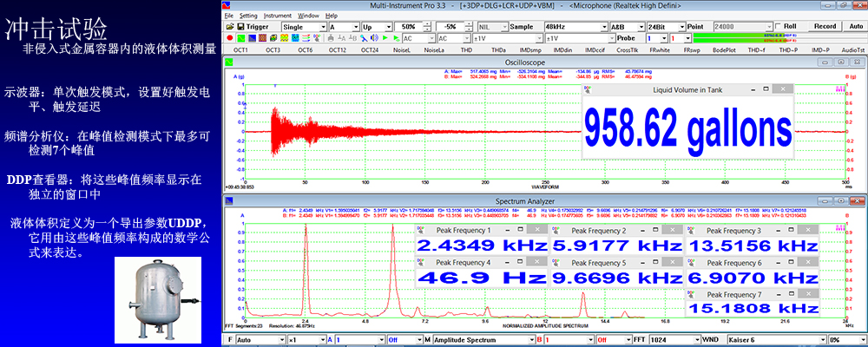The height and width of the screenshot is (347, 868).
Task: Click the tank picture in the slide
Action: [158, 299]
